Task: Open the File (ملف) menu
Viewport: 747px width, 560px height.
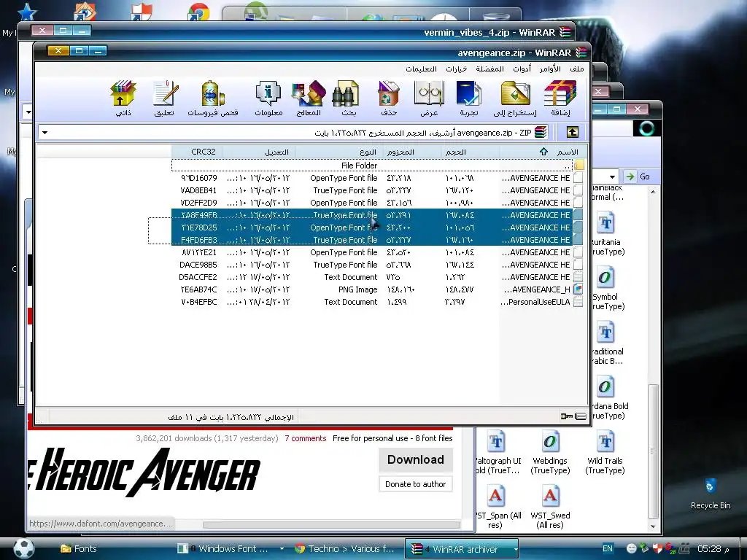Action: pyautogui.click(x=576, y=69)
